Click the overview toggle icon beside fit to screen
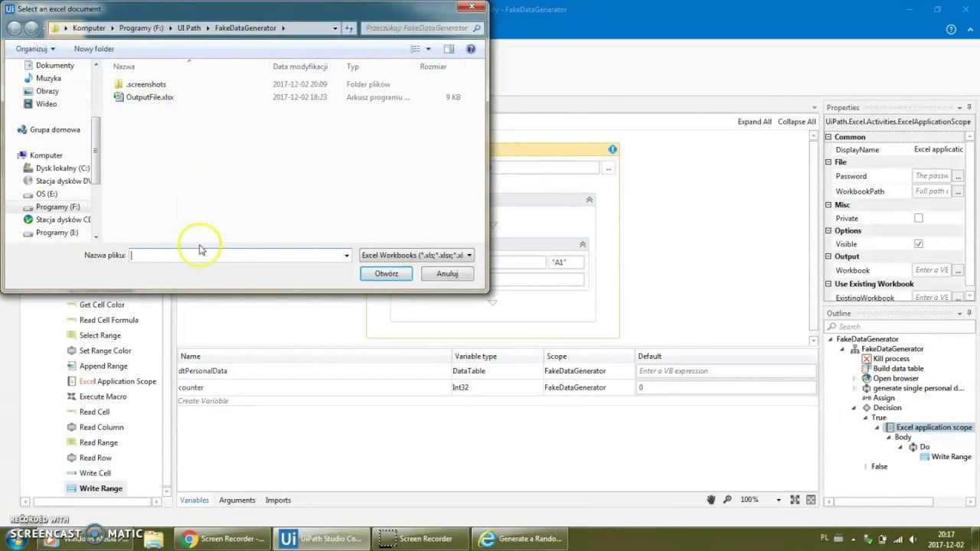 [x=810, y=500]
